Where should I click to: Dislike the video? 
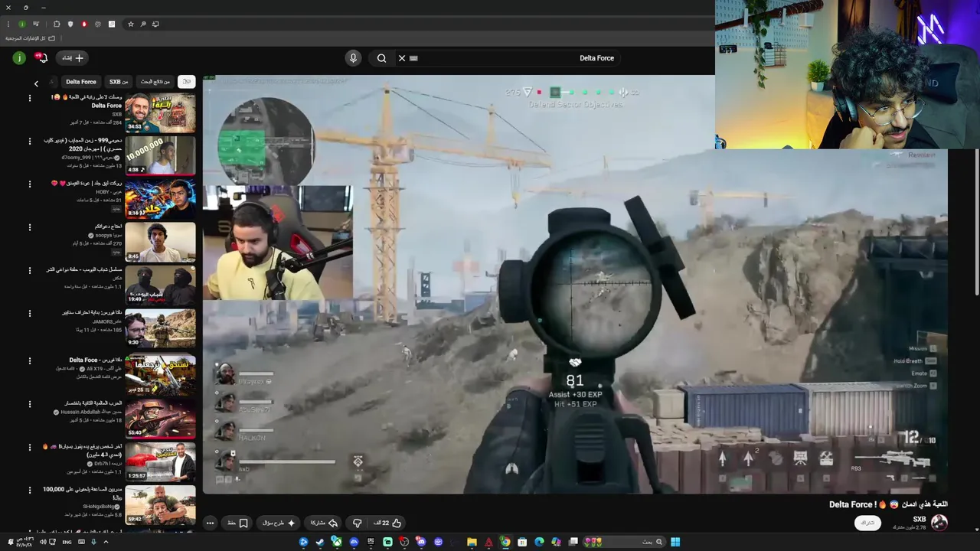click(x=357, y=523)
